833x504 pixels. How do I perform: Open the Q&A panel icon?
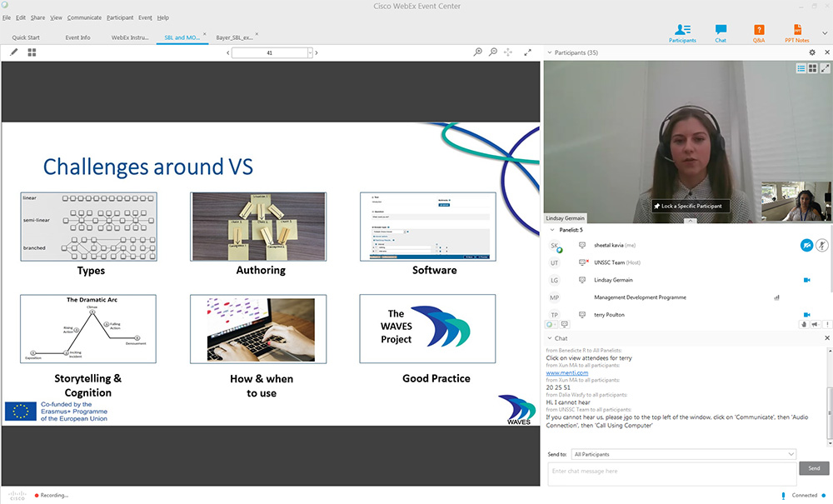(759, 33)
